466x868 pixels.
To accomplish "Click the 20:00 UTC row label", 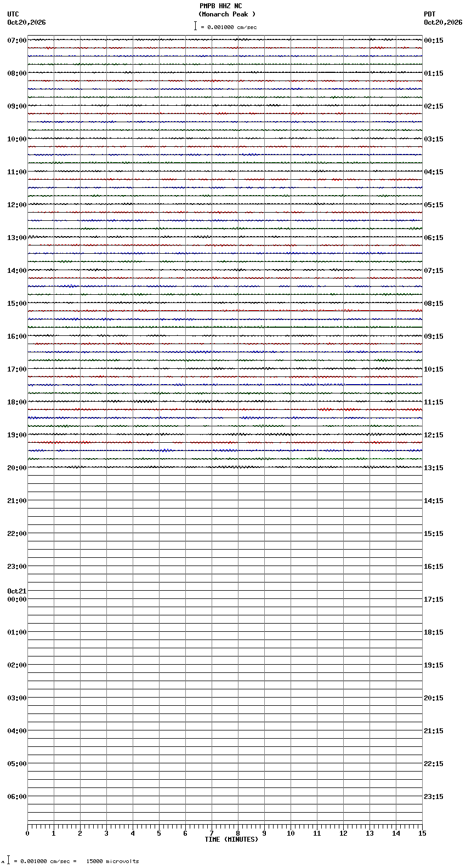I will click(17, 468).
